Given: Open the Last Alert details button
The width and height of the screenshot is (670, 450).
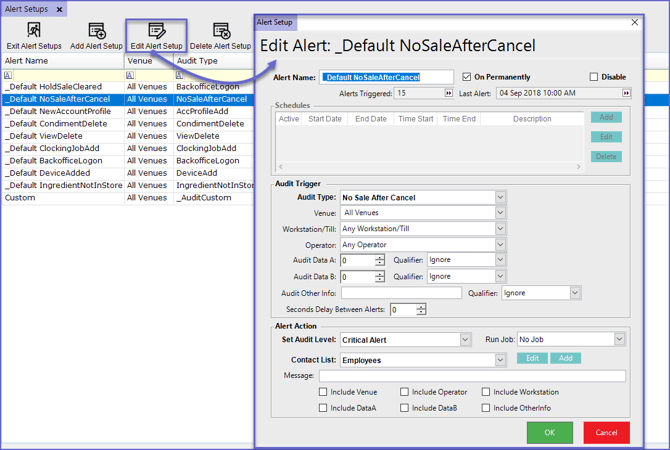Looking at the screenshot, I should (x=627, y=93).
